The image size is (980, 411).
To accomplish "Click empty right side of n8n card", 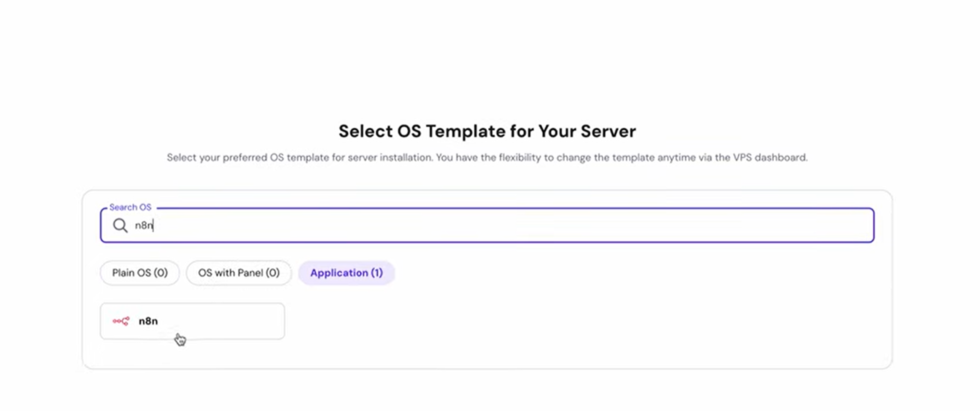I will [x=240, y=321].
